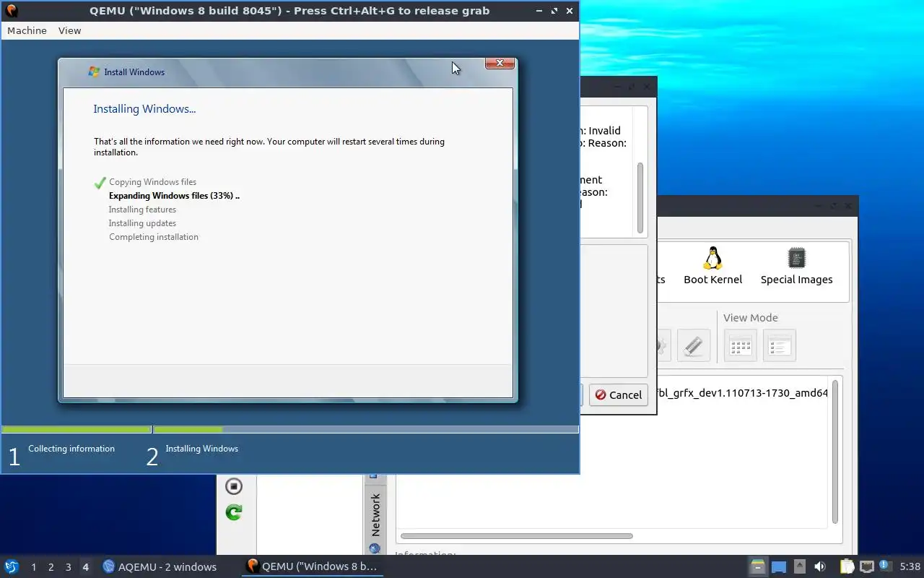The height and width of the screenshot is (578, 924).
Task: Click the 'View Mode' label in AQEMU
Action: tap(750, 318)
